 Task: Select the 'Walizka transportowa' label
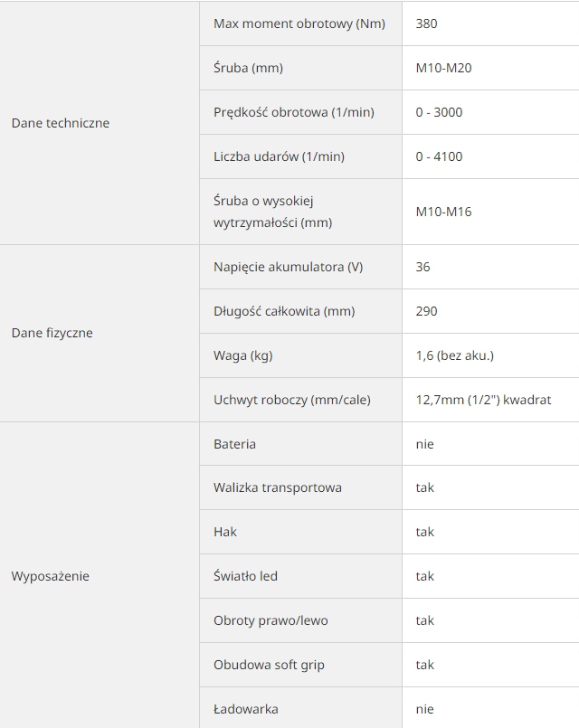pyautogui.click(x=278, y=487)
